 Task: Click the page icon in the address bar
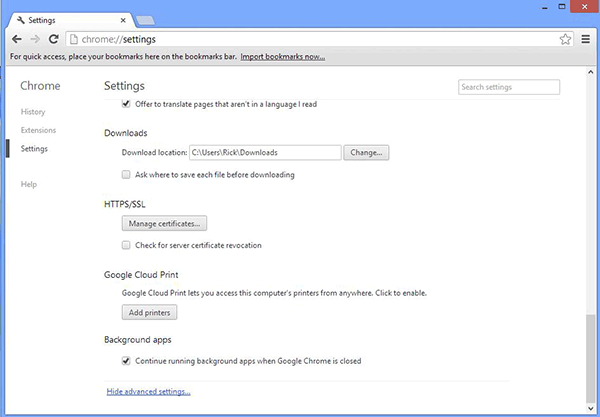[x=74, y=39]
